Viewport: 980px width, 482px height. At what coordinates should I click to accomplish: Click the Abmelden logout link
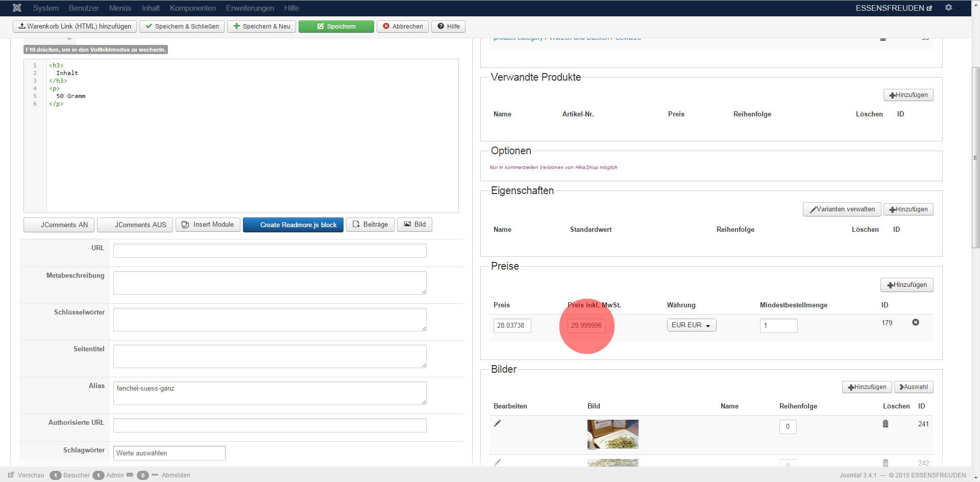[x=176, y=475]
